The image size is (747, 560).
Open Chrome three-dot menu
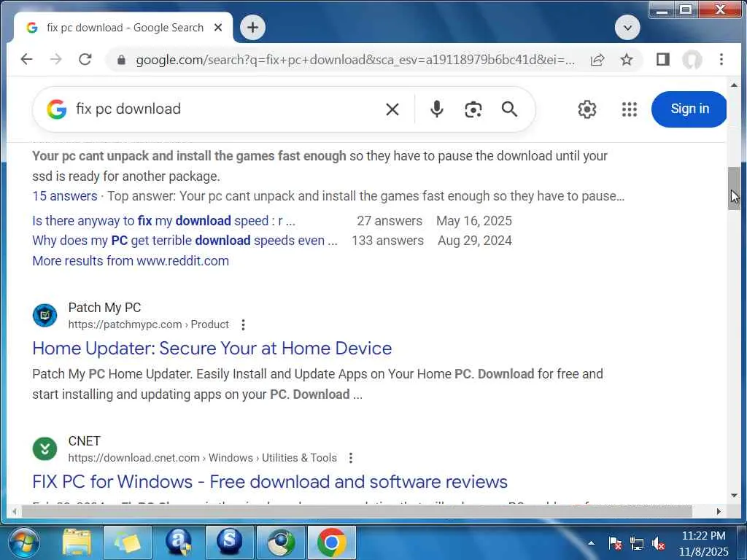[721, 60]
